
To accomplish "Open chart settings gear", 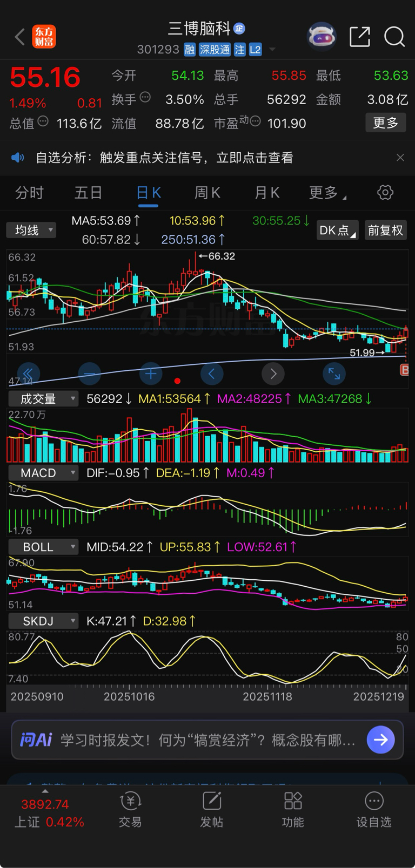I will click(x=385, y=192).
